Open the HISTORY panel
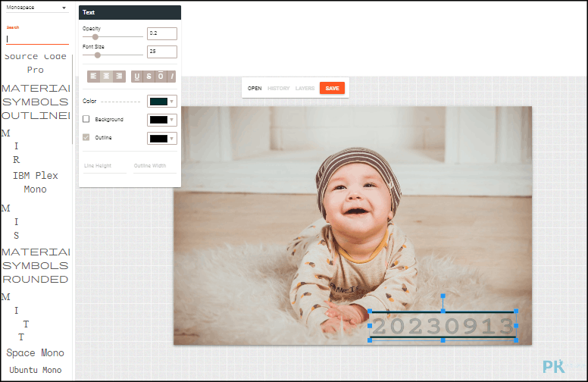Screen dimensions: 588x382 tap(278, 88)
